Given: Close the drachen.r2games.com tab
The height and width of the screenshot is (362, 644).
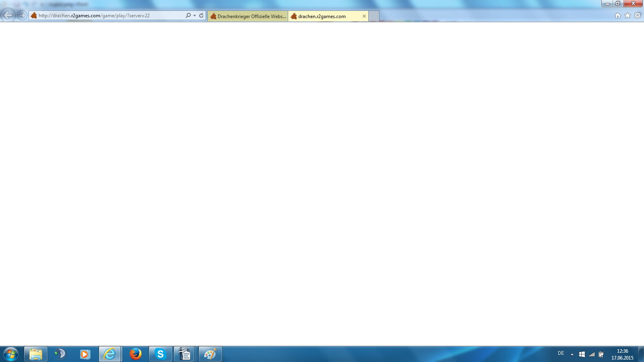Looking at the screenshot, I should click(x=364, y=16).
